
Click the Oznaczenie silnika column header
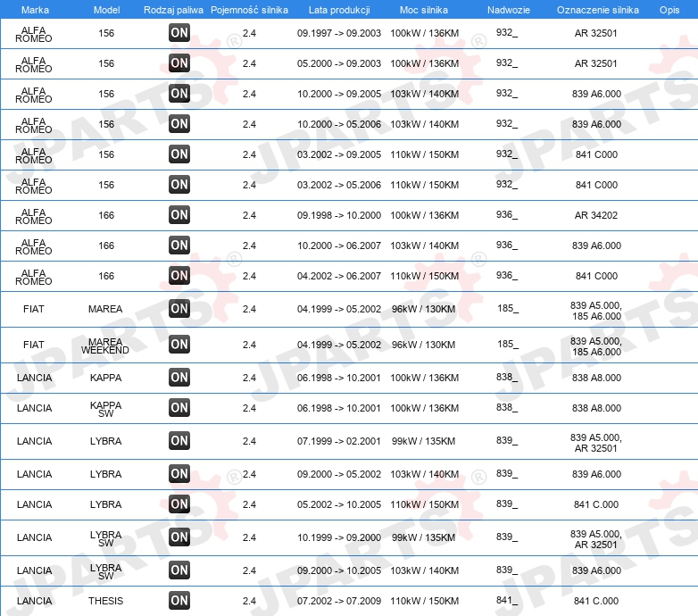pyautogui.click(x=597, y=10)
